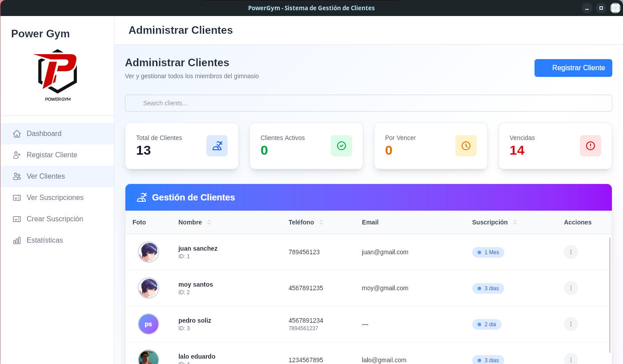Click the client table vertical scrollbar
This screenshot has height=364, width=623.
[x=610, y=295]
